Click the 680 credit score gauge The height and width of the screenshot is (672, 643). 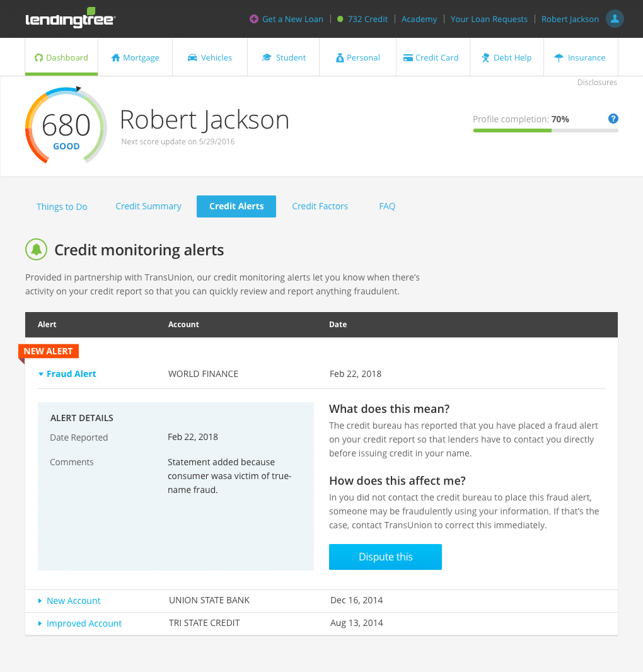66,126
